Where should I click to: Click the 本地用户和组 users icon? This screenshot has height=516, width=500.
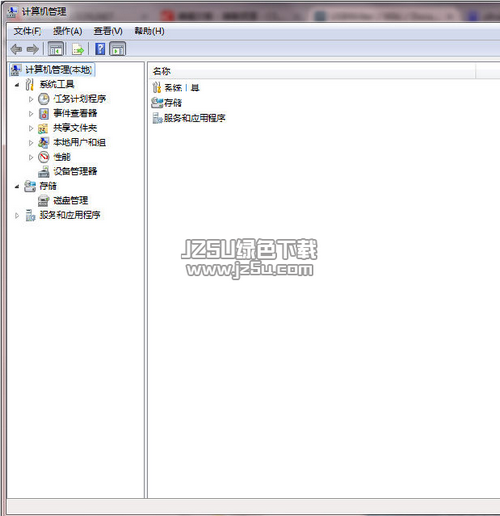click(x=43, y=143)
